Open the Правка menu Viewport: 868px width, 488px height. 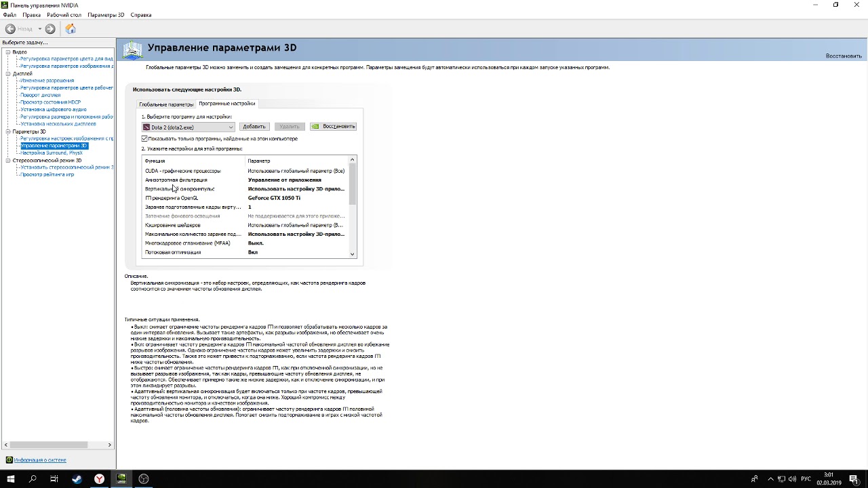point(31,15)
